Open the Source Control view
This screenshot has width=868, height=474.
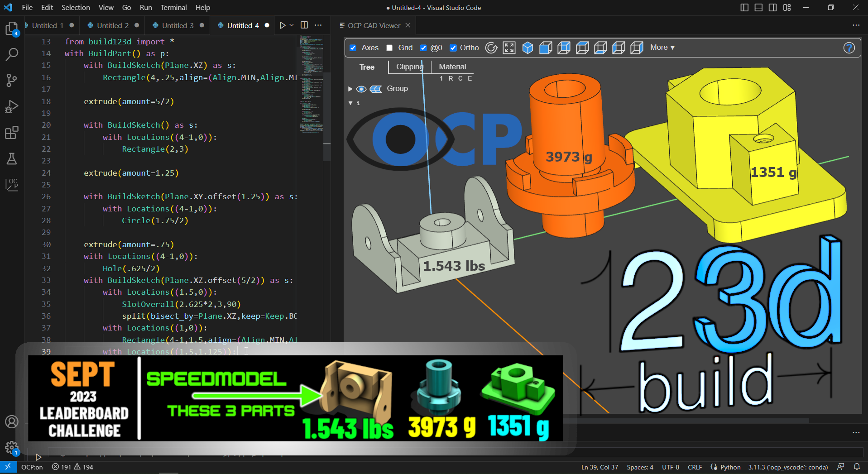[x=12, y=81]
